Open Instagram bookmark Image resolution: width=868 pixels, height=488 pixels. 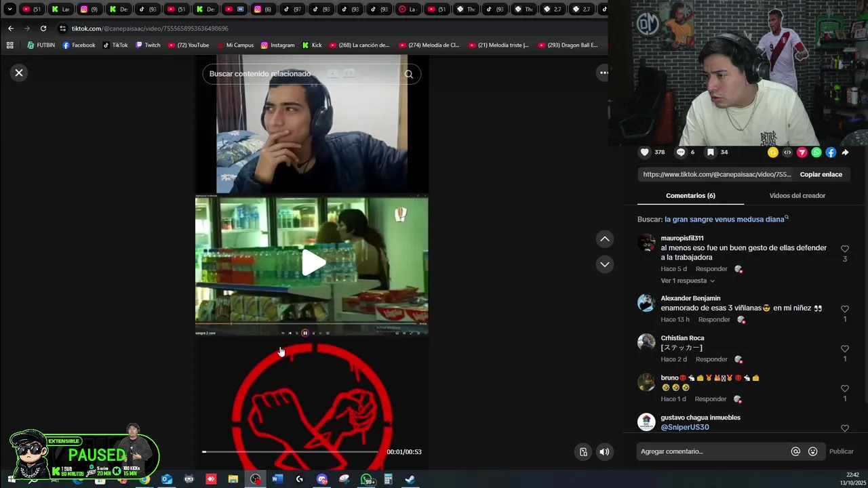coord(277,45)
